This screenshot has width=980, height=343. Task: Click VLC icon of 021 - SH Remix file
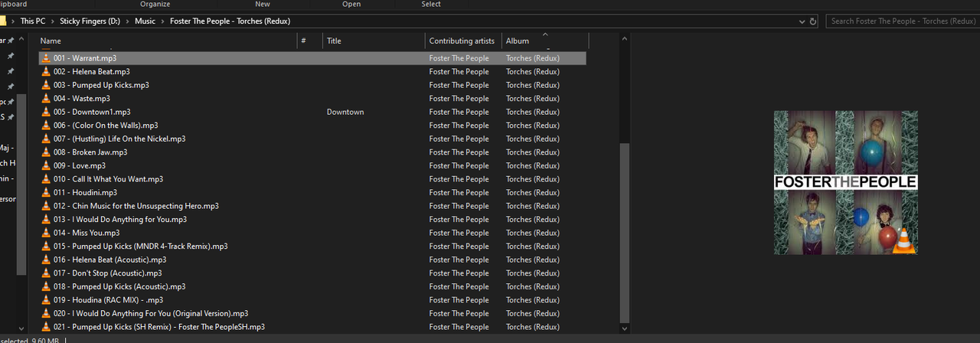46,326
